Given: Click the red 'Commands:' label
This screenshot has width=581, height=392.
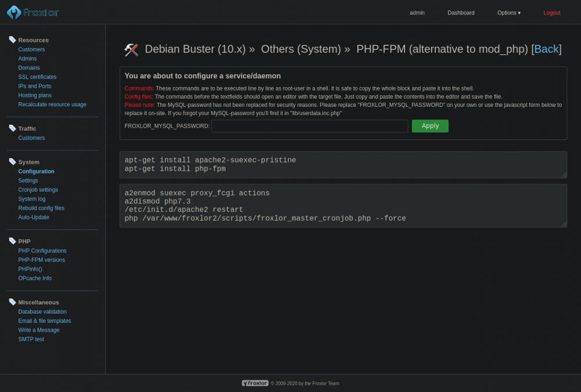Looking at the screenshot, I should click(x=139, y=88).
